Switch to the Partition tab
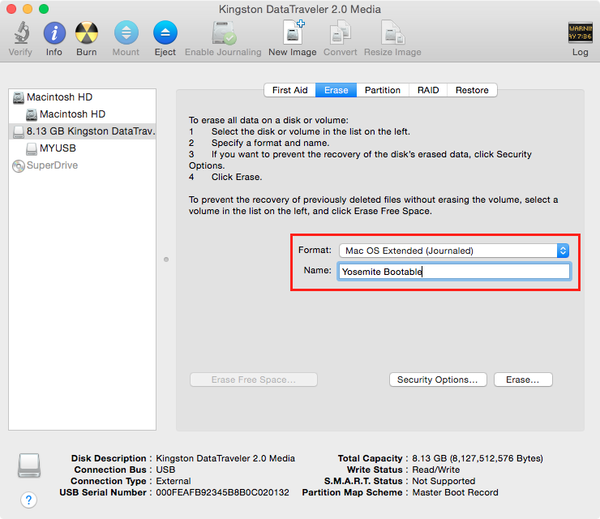The image size is (600, 519). (x=382, y=90)
